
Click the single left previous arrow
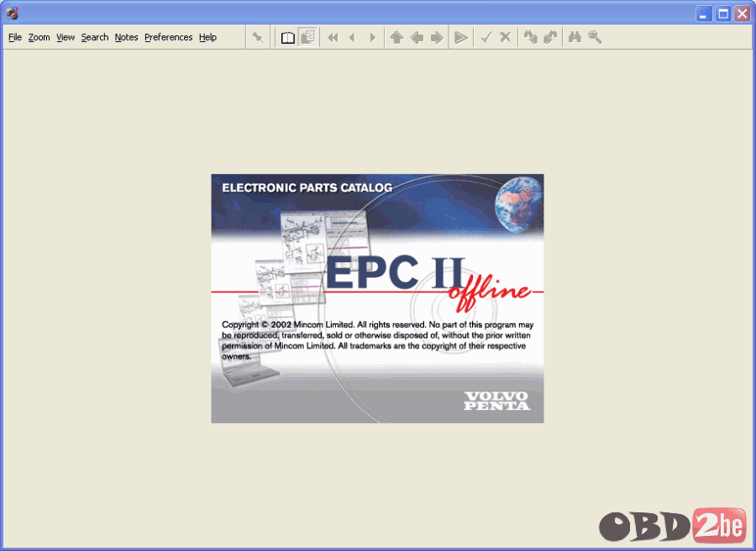click(x=352, y=37)
